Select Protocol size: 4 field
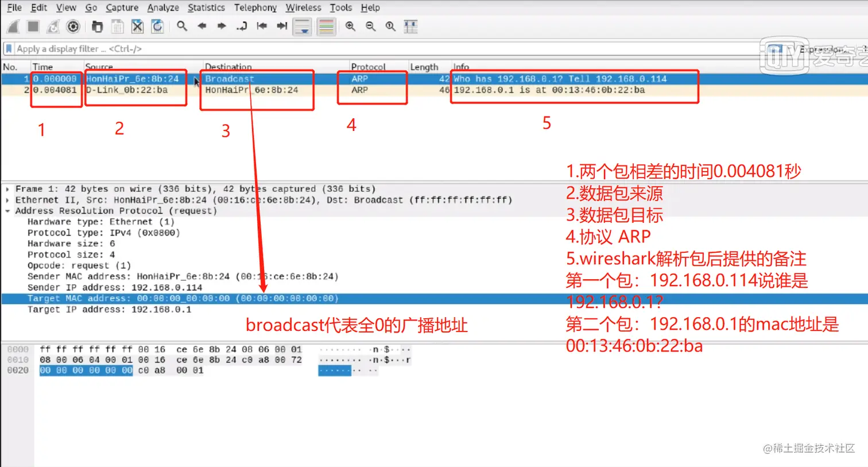 pos(71,254)
